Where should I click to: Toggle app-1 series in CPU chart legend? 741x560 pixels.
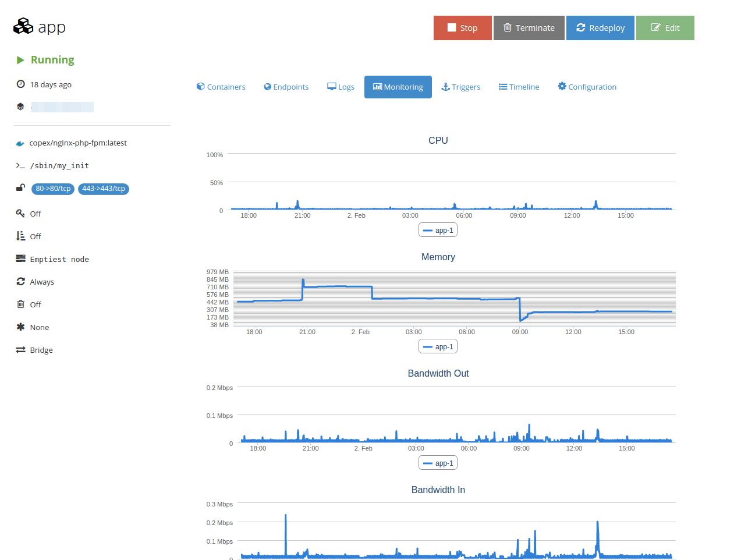coord(438,230)
